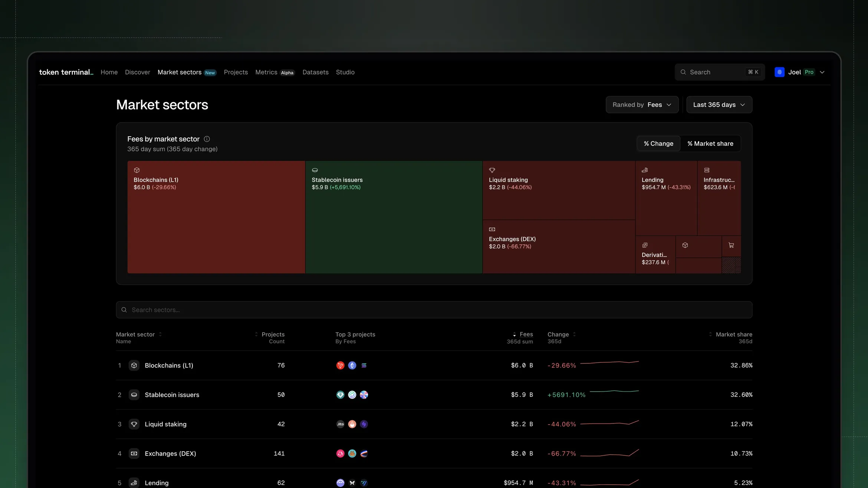Expand the Joel account menu chevron

click(822, 72)
